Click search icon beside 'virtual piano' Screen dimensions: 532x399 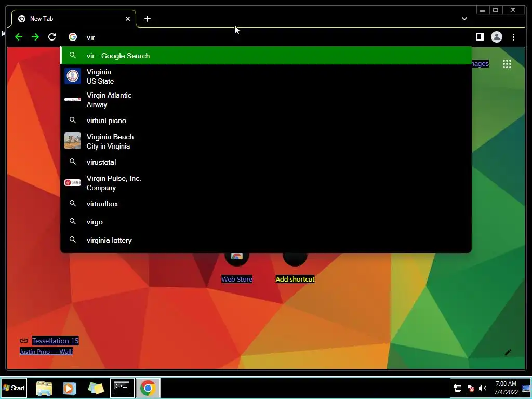[73, 120]
